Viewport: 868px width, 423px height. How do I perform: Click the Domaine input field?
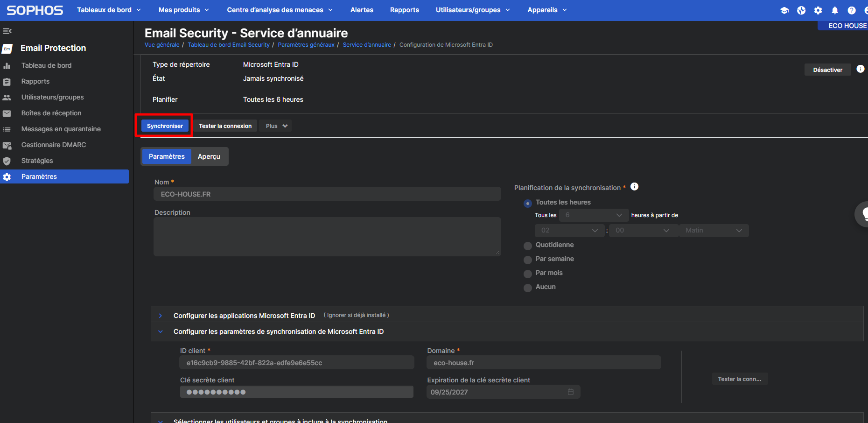[544, 363]
